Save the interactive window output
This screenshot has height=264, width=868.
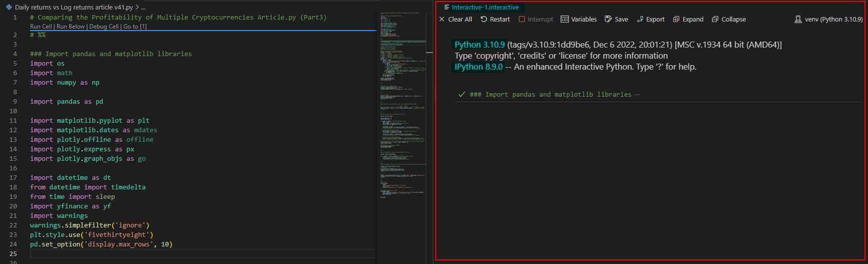pos(617,20)
